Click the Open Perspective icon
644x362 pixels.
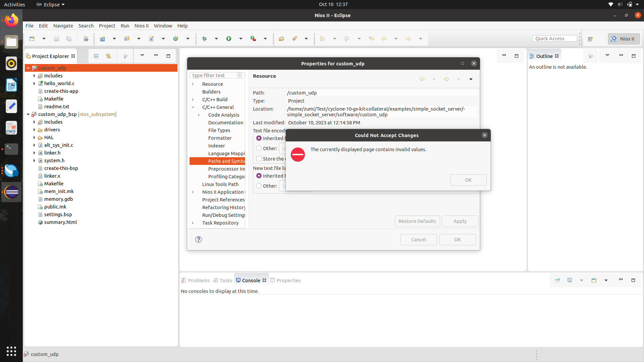590,39
